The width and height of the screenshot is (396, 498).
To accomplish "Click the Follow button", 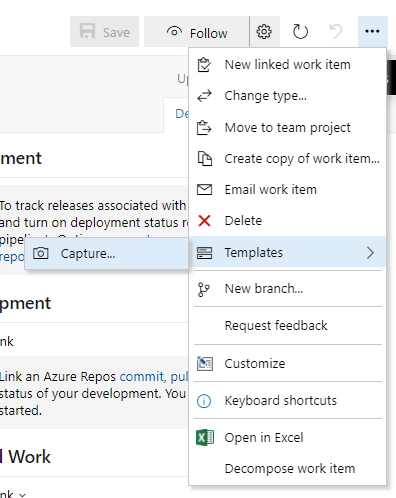I will click(x=197, y=32).
